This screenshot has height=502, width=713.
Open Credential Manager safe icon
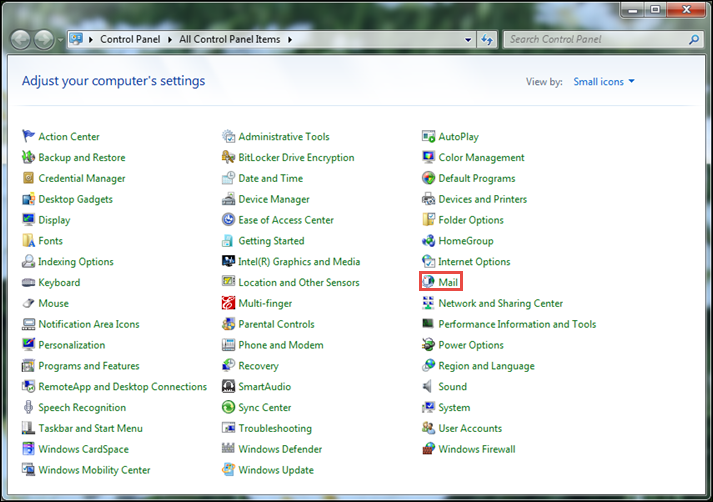[28, 178]
